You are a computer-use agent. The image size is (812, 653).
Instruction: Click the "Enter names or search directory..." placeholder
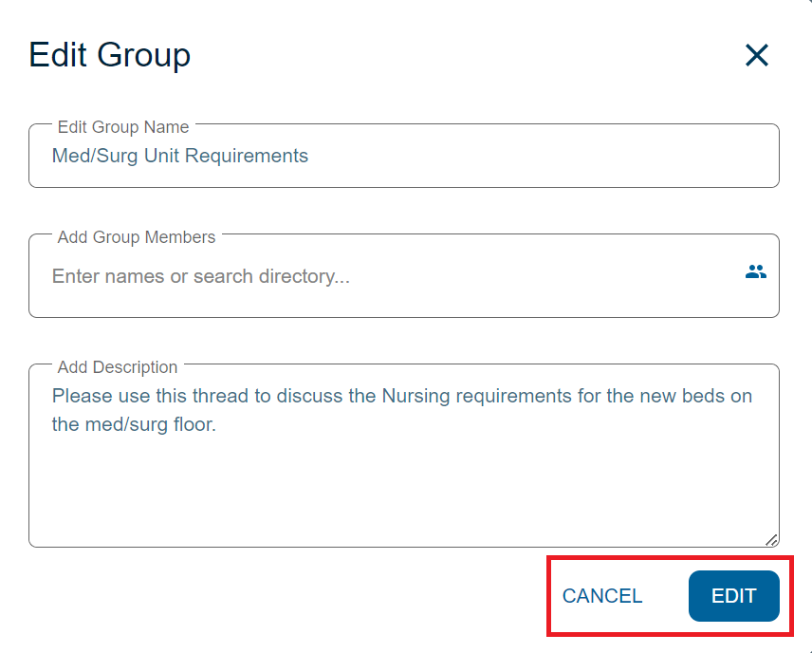point(201,276)
